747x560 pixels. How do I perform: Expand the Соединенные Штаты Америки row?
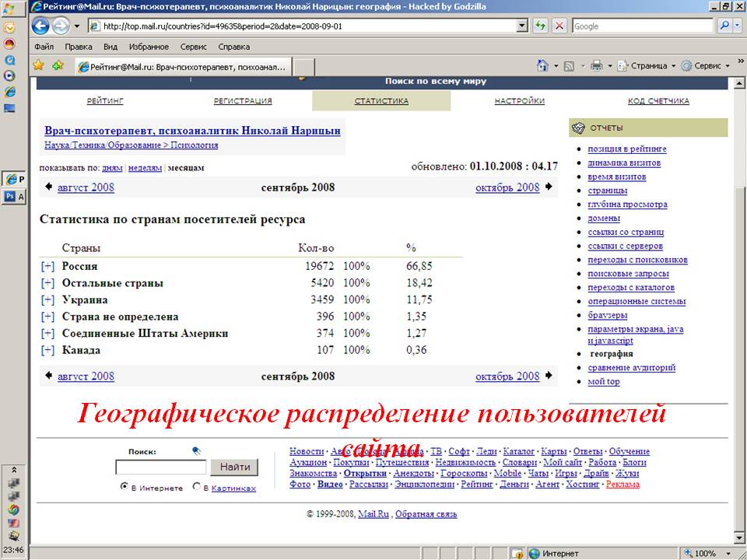coord(47,334)
